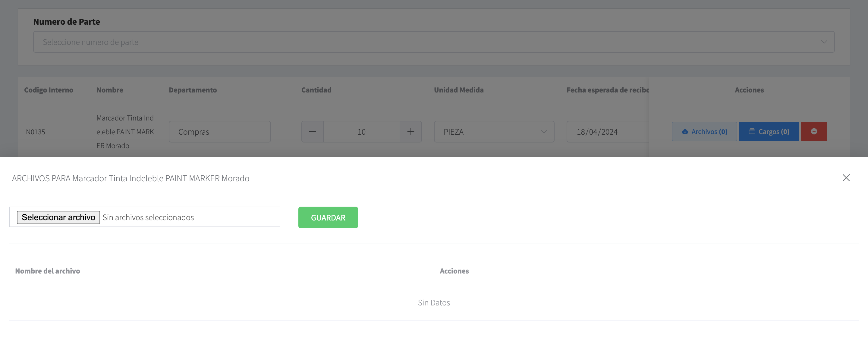Close the Archivos drawer with X
Screen dimensions: 868x347
(x=846, y=177)
